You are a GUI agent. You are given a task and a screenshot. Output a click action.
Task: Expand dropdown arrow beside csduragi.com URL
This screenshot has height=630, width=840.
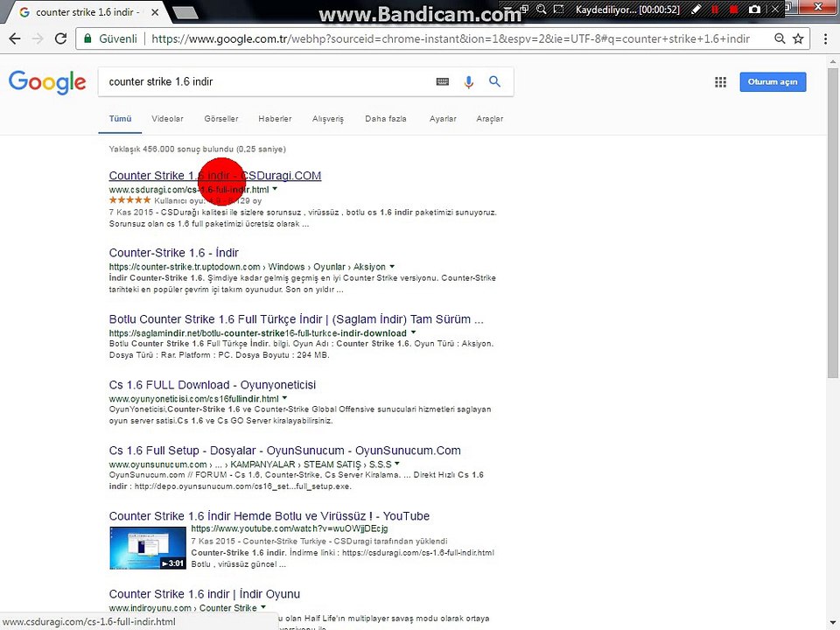pos(275,189)
